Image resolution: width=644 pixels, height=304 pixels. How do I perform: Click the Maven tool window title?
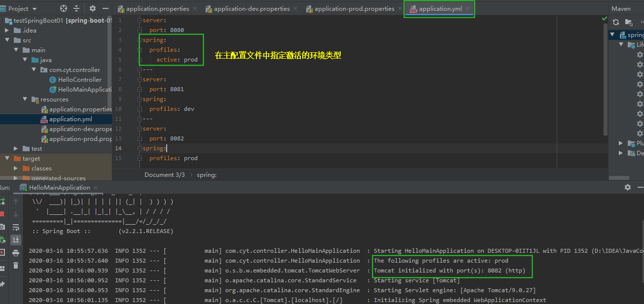coord(621,8)
